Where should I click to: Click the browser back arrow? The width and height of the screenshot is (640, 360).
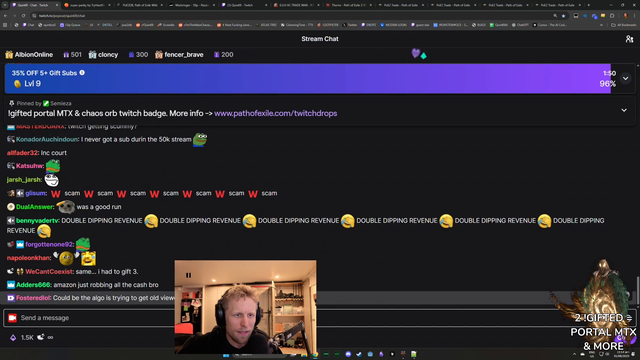point(5,16)
